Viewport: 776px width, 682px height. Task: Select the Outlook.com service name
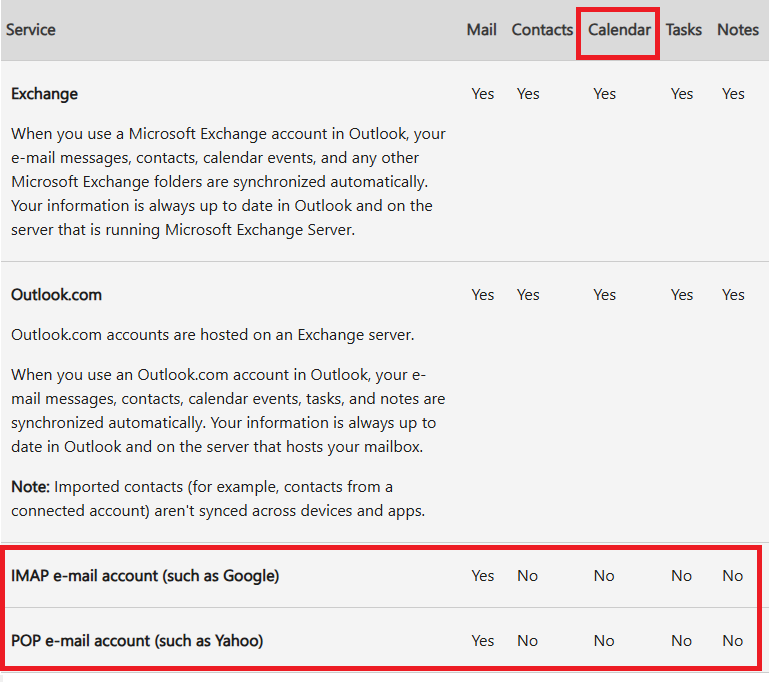(56, 294)
